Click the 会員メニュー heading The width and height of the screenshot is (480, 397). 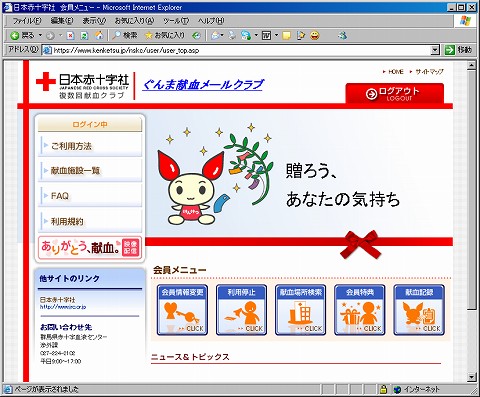[180, 270]
